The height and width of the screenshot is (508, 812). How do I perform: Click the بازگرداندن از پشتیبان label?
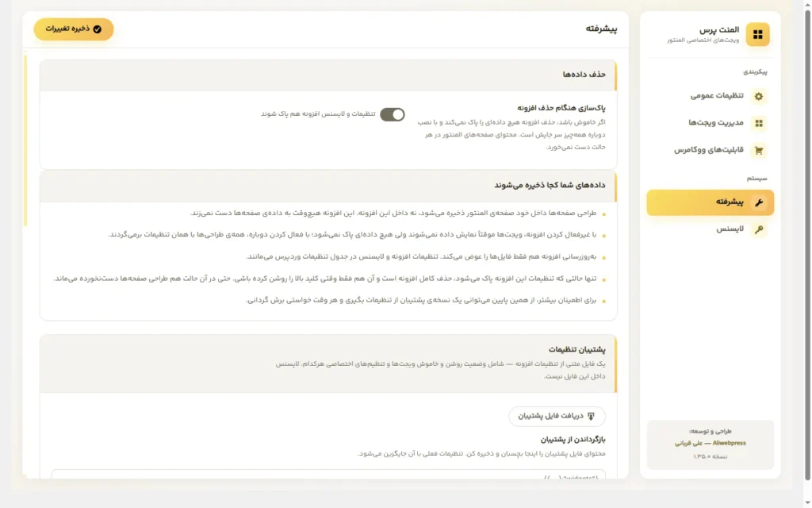[x=573, y=440]
